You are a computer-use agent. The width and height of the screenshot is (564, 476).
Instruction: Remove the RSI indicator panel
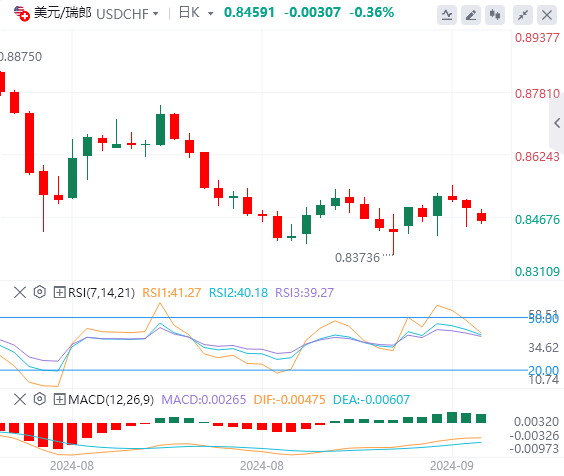pyautogui.click(x=20, y=292)
